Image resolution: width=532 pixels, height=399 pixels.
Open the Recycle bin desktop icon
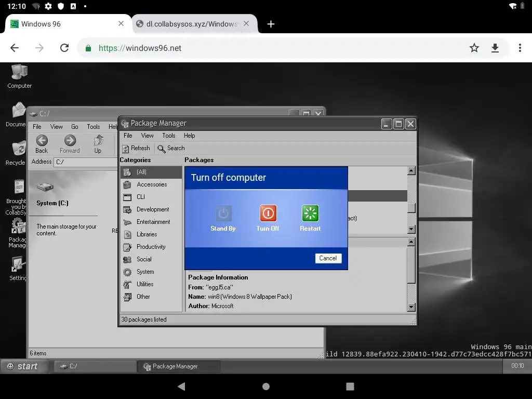point(19,149)
